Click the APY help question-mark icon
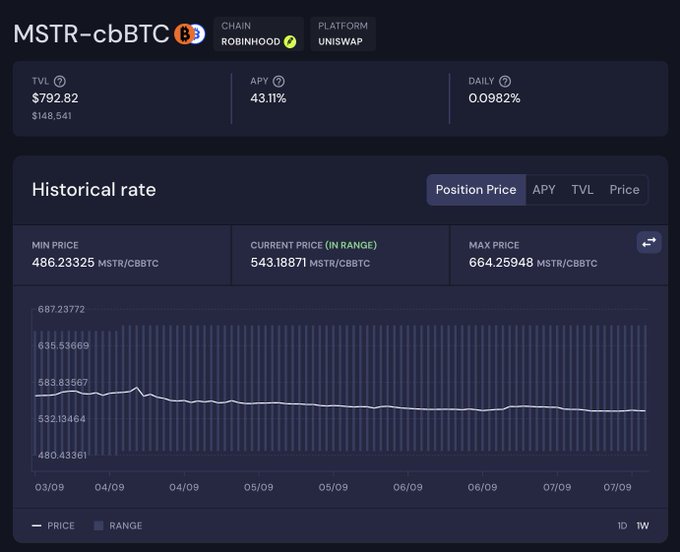 (279, 81)
